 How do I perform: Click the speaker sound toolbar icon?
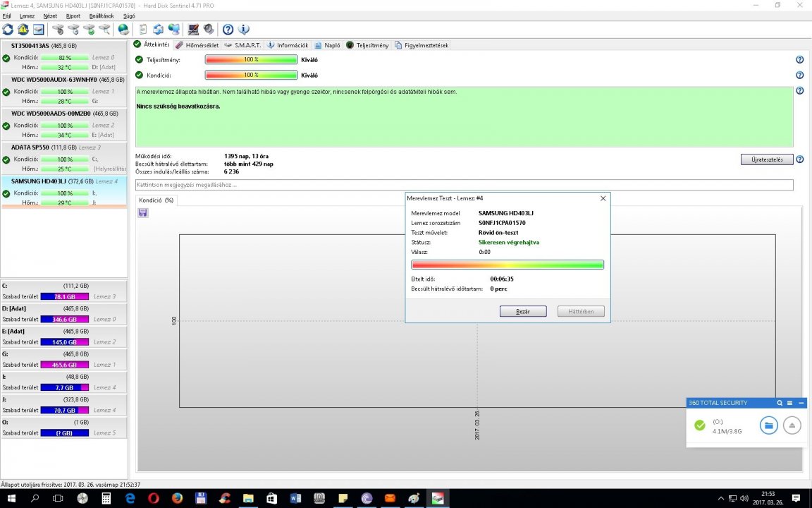point(209,30)
